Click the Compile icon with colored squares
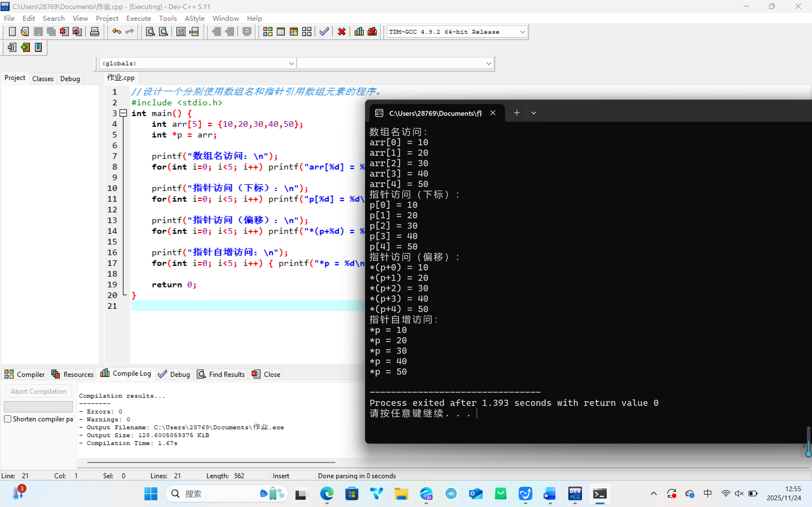 267,32
